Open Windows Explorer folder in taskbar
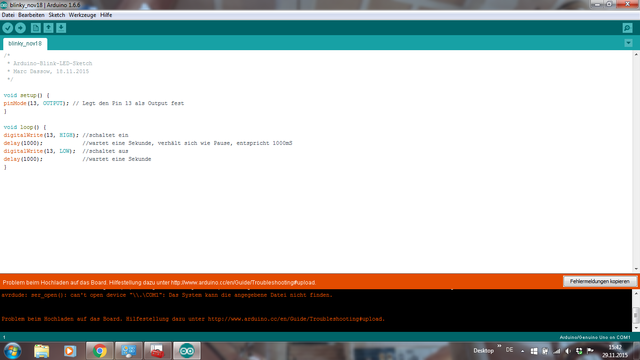The width and height of the screenshot is (640, 360). pyautogui.click(x=42, y=351)
